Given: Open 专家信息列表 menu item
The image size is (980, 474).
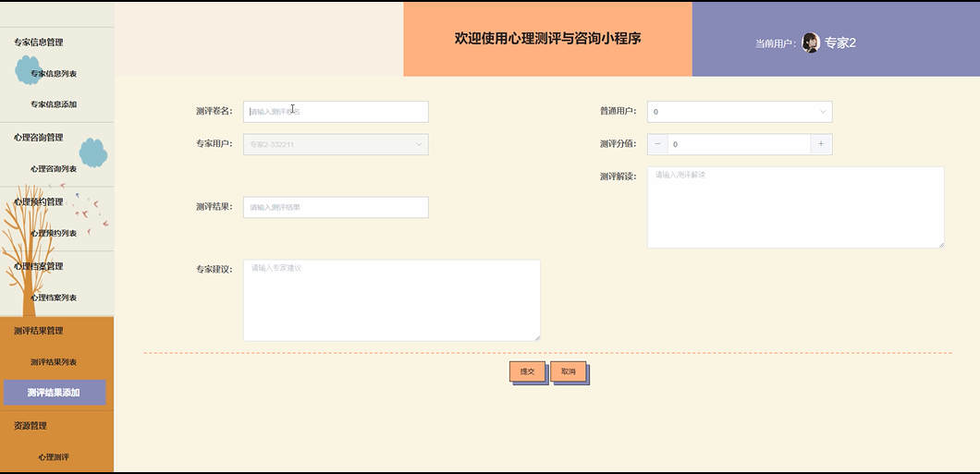Looking at the screenshot, I should tap(54, 74).
